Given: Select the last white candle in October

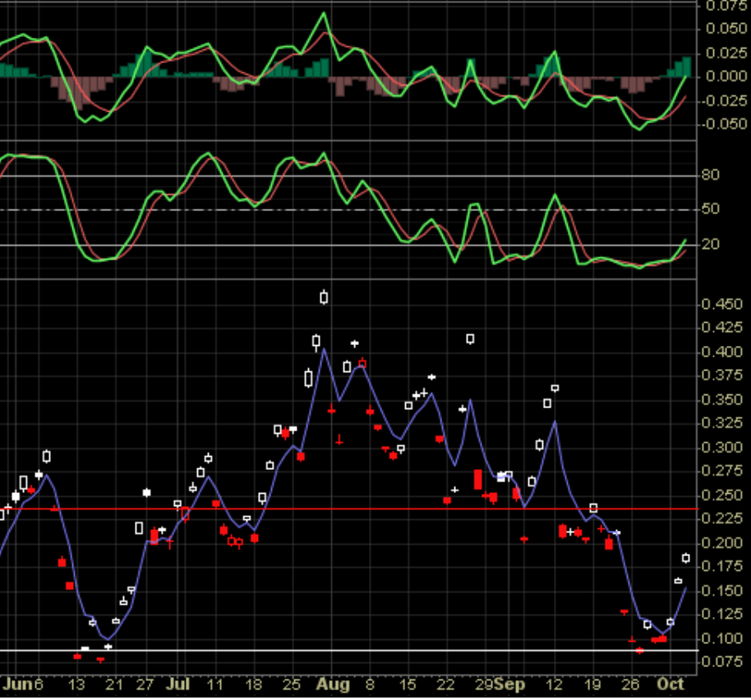Looking at the screenshot, I should pyautogui.click(x=686, y=559).
